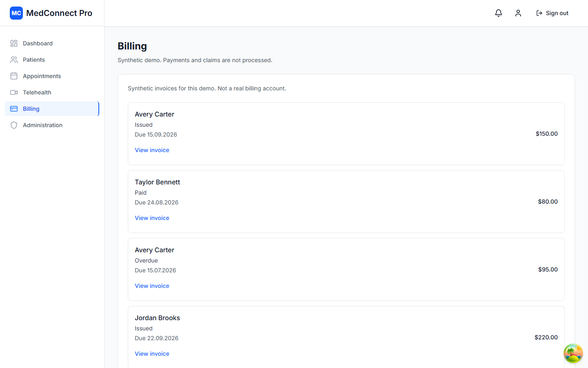
Task: Click Due 22.09.2026 date
Action: pos(156,338)
